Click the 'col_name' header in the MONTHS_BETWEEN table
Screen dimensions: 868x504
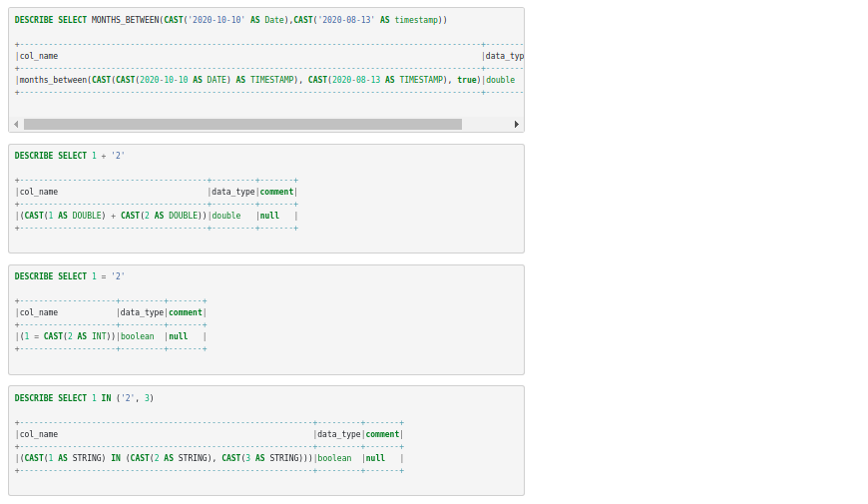click(x=39, y=56)
